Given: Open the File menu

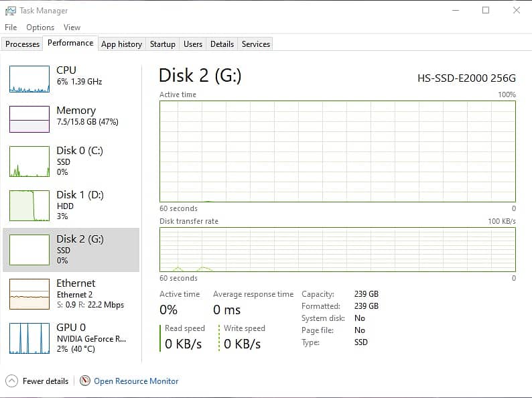Looking at the screenshot, I should tap(11, 27).
